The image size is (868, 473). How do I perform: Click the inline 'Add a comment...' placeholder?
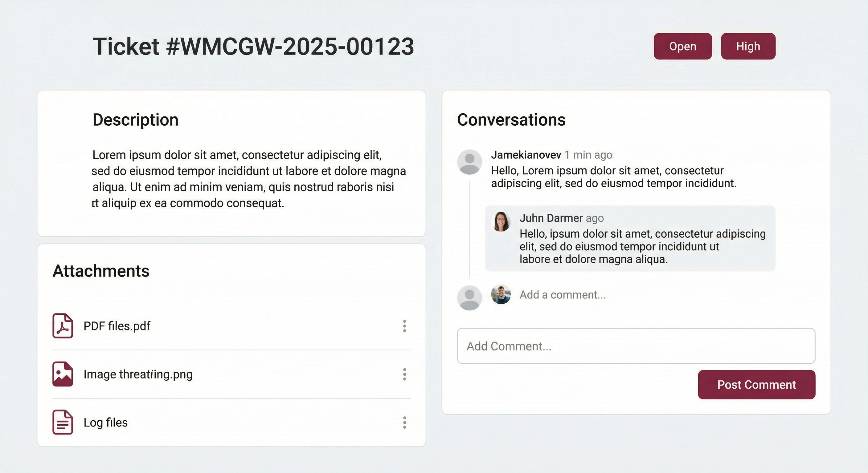562,295
